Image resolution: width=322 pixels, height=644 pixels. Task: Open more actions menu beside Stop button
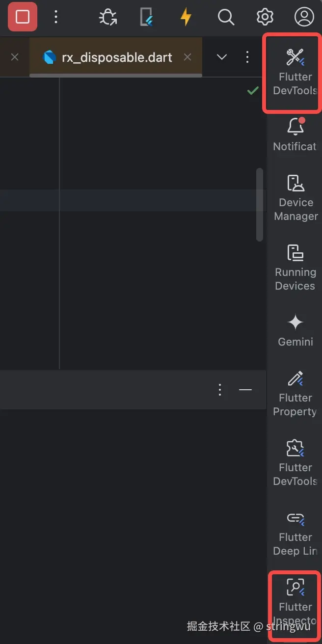click(56, 17)
